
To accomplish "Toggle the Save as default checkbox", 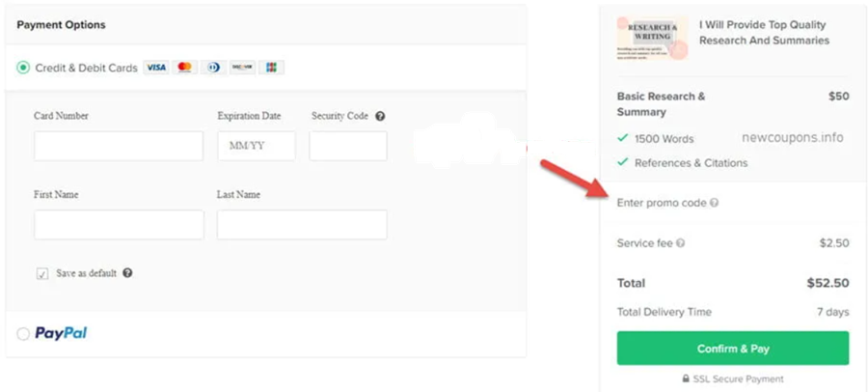I will (42, 273).
